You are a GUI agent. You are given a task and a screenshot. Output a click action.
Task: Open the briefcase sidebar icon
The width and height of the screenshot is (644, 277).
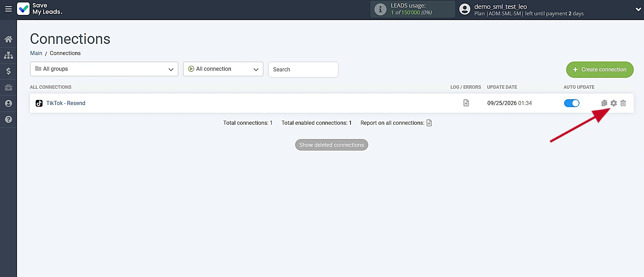point(9,87)
